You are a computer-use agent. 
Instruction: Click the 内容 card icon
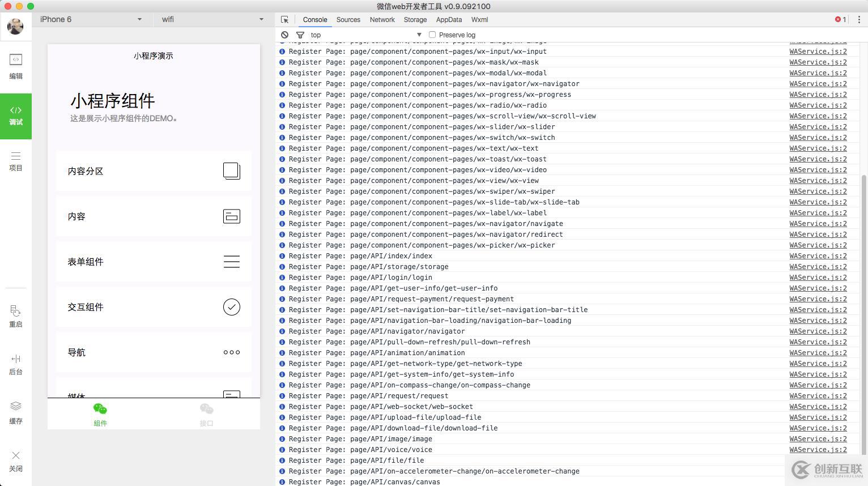pyautogui.click(x=232, y=216)
